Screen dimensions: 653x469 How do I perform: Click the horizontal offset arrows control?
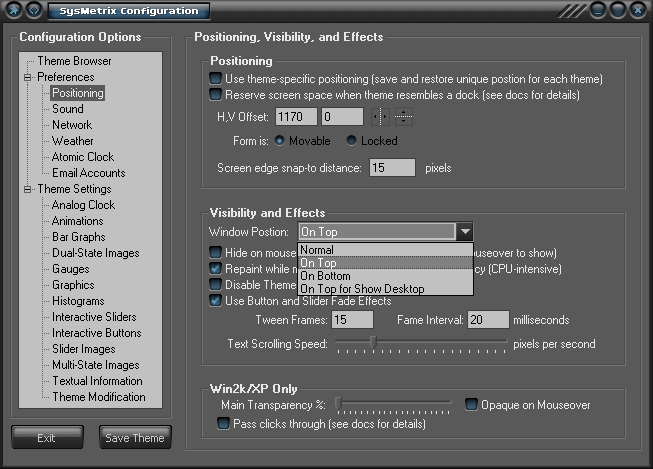[x=380, y=117]
